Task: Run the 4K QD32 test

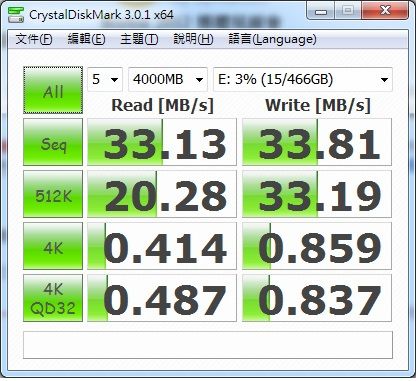Action: (53, 298)
